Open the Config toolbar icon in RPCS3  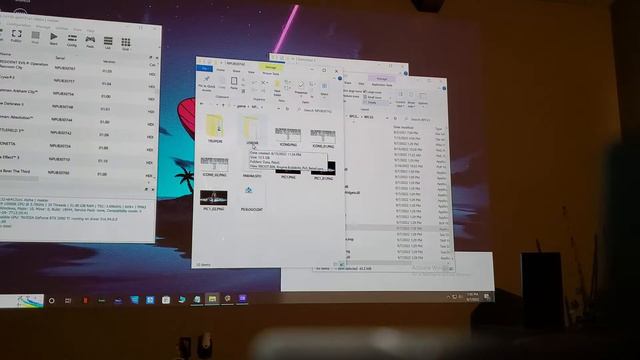click(72, 40)
